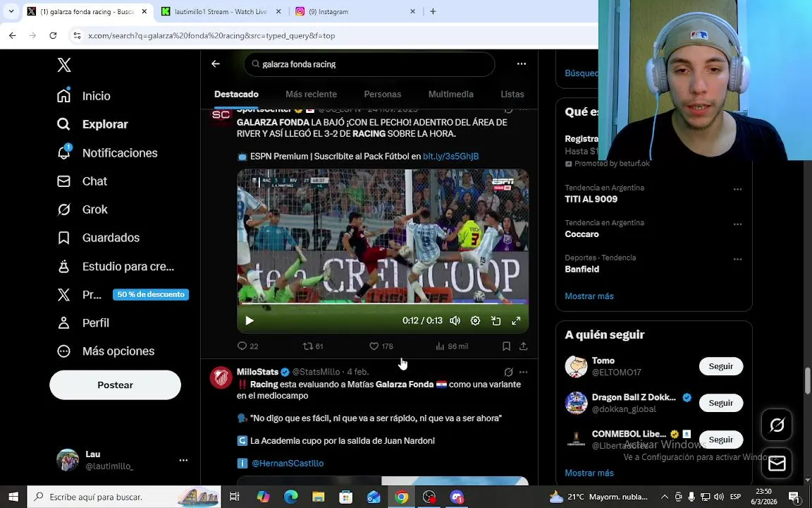Open Grok action on MilloStats post
Image resolution: width=812 pixels, height=508 pixels.
pyautogui.click(x=508, y=373)
